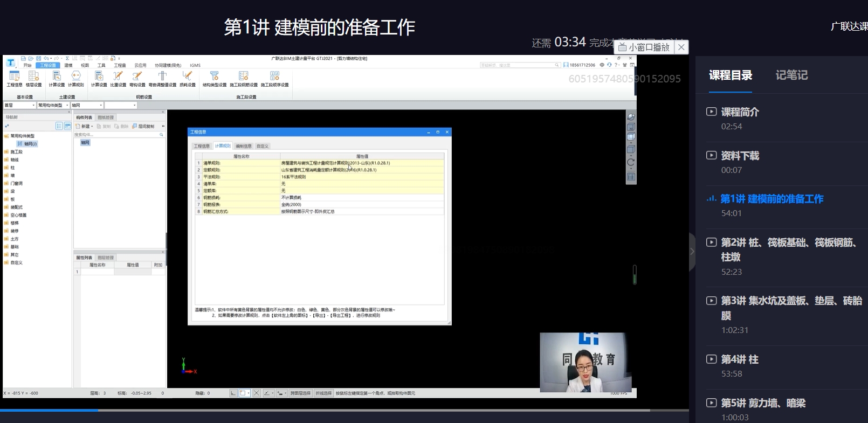This screenshot has width=868, height=423.
Task: Open 施工段钢筋设置 tool
Action: [244, 79]
